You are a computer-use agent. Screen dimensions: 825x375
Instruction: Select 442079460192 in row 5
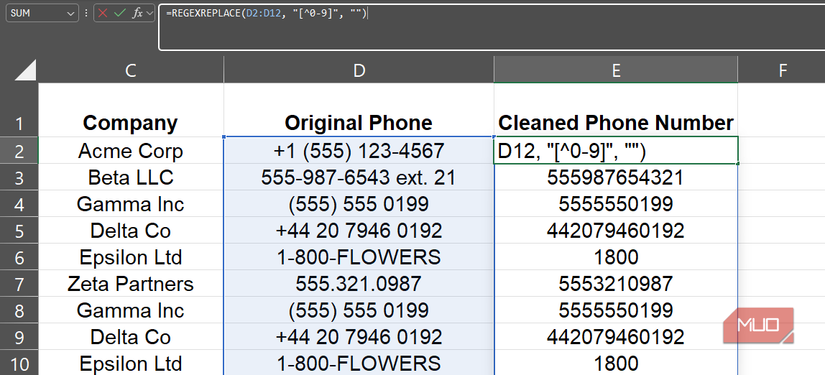coord(616,230)
